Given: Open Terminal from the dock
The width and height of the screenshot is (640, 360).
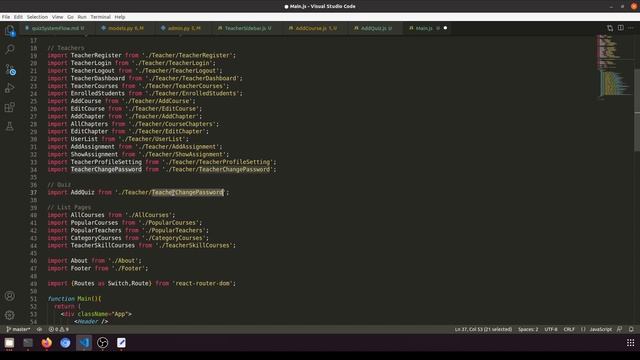Looking at the screenshot, I should pyautogui.click(x=28, y=343).
